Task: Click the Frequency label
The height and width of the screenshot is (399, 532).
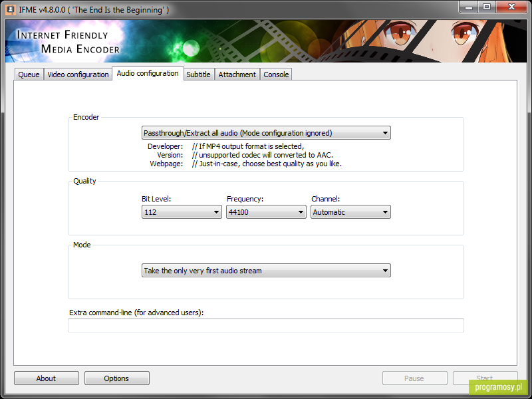Action: point(245,199)
